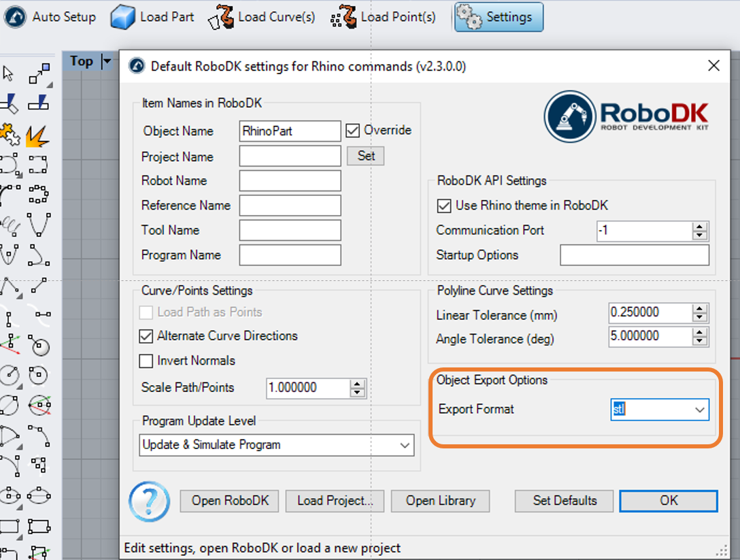The height and width of the screenshot is (560, 740).
Task: Click the Load Part cube icon
Action: tap(122, 17)
